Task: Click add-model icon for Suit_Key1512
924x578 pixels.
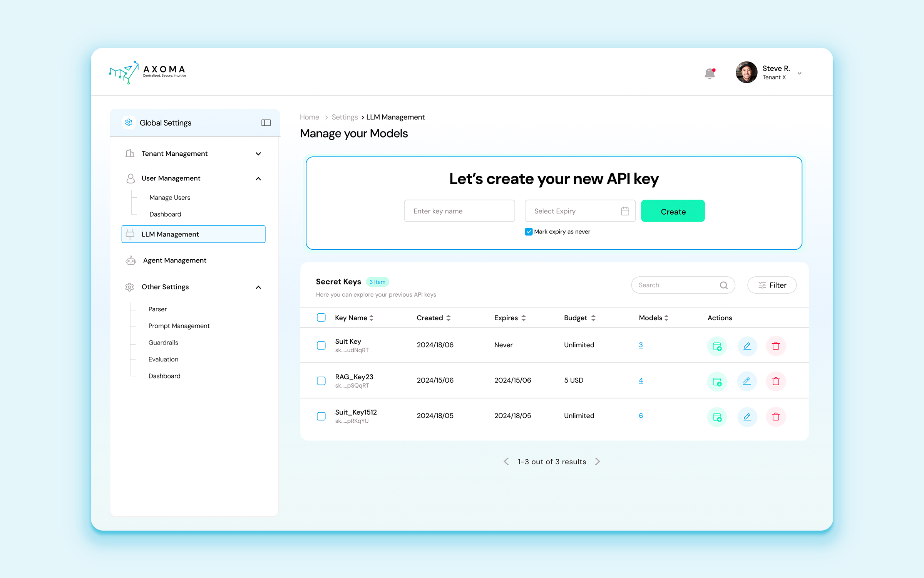Action: [x=717, y=417]
